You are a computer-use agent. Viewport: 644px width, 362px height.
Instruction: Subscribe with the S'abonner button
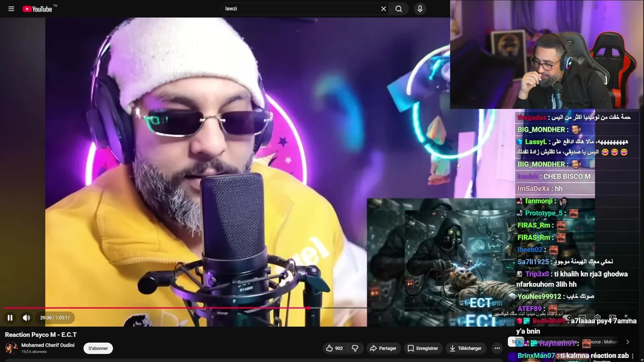[98, 348]
